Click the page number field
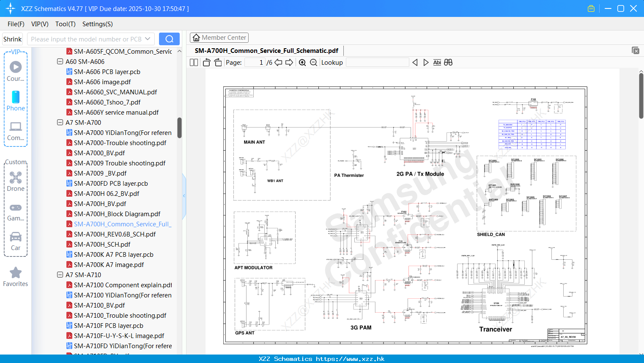 click(255, 62)
